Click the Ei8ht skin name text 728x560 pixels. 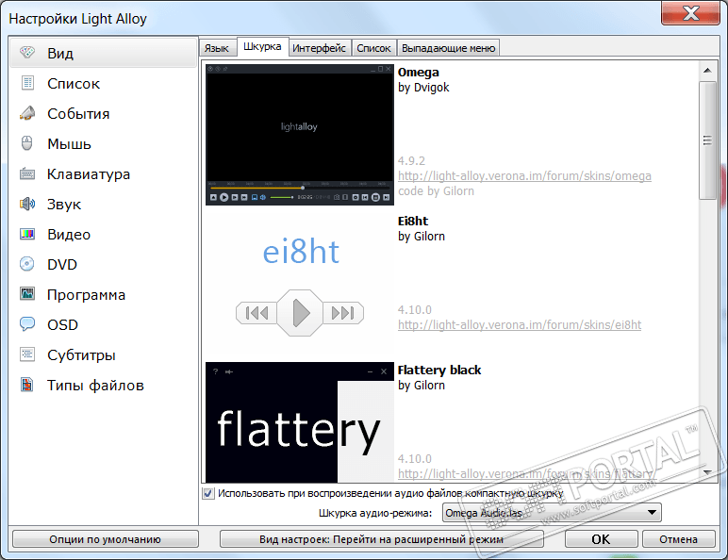pyautogui.click(x=413, y=221)
